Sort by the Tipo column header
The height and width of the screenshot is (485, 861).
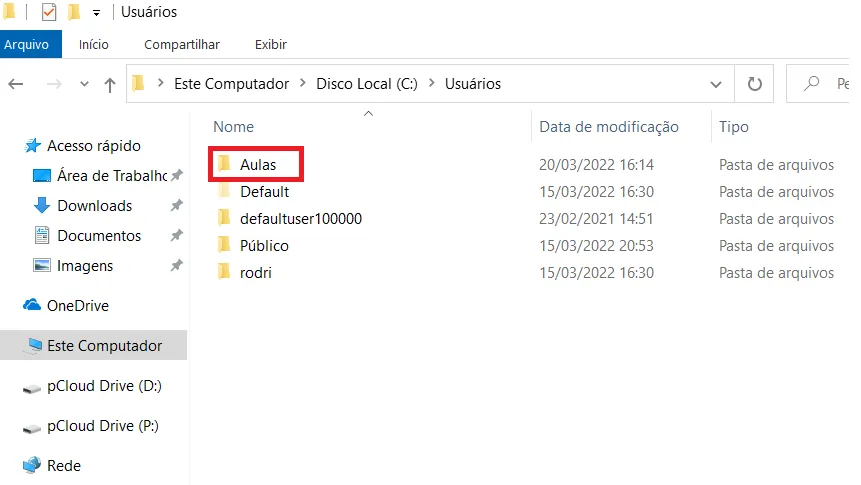pos(734,127)
